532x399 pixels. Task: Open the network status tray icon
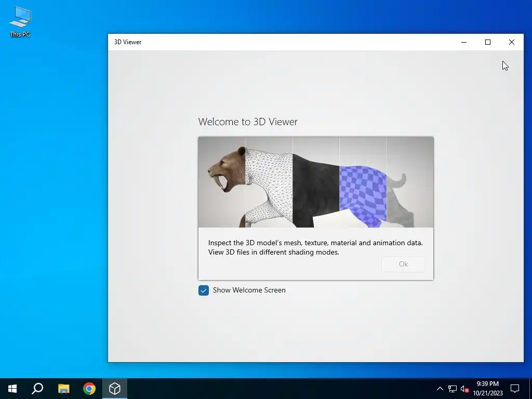(x=453, y=389)
